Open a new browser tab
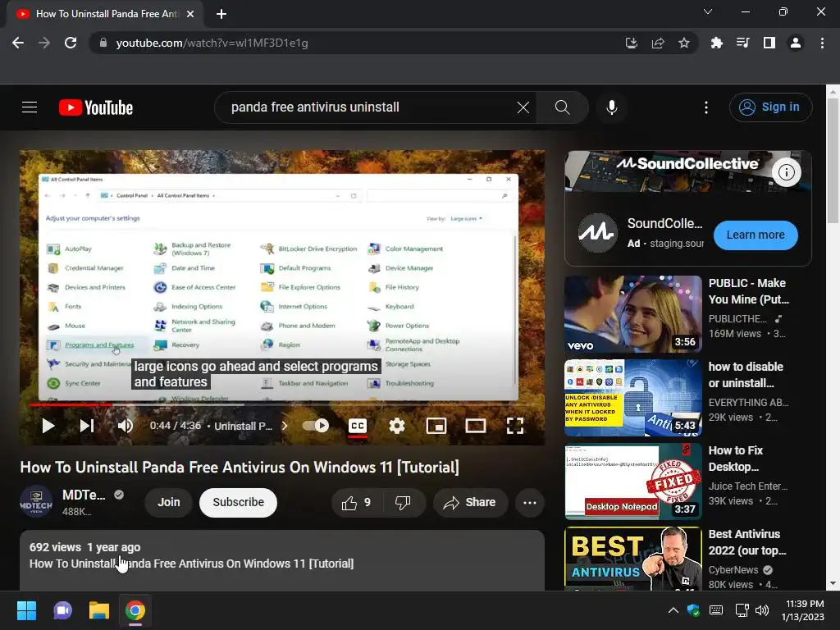Screen dimensions: 840x630 [x=221, y=14]
